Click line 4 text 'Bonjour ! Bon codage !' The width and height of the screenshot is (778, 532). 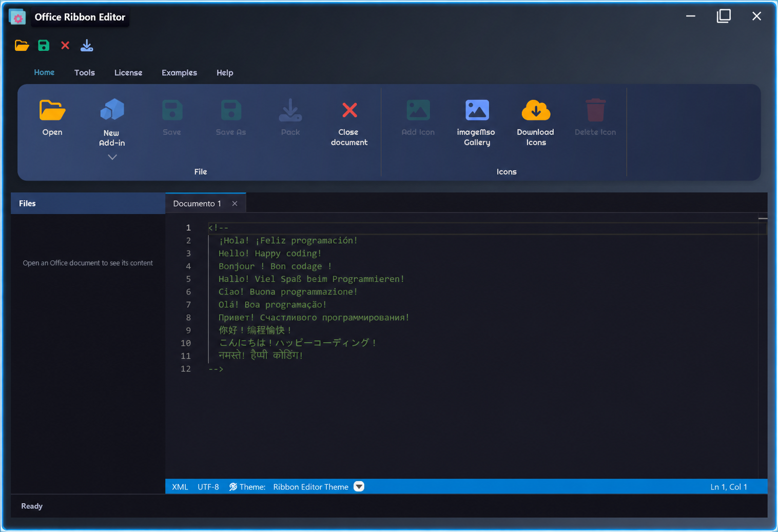(275, 266)
